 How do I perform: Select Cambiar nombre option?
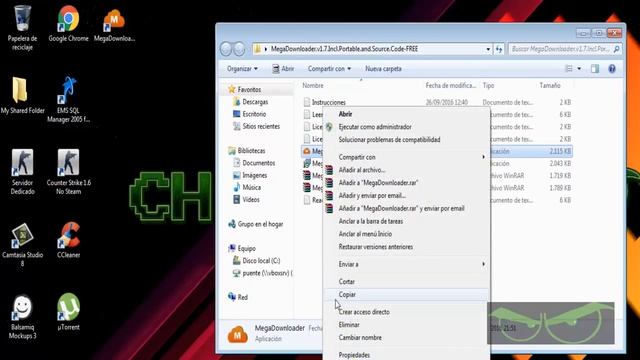point(408,338)
